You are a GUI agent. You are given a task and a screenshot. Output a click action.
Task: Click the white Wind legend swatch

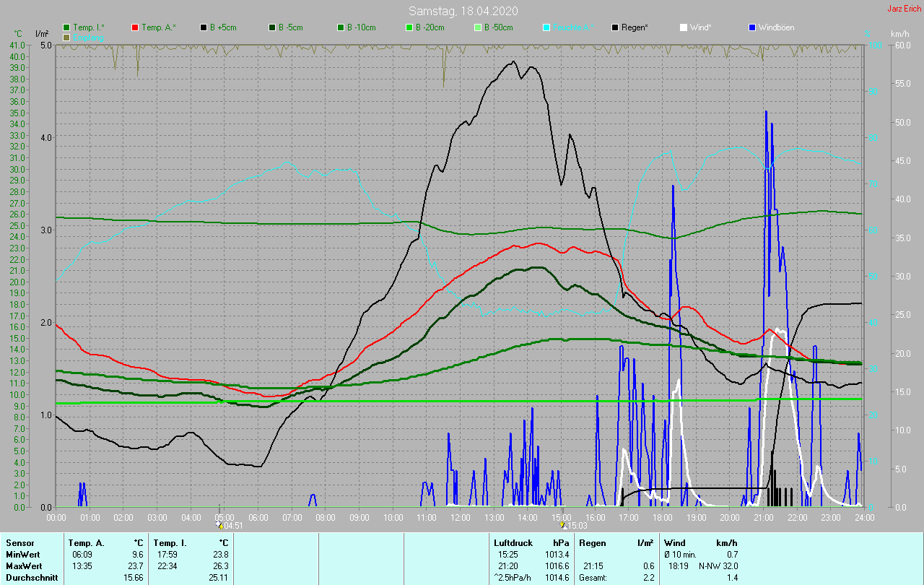[684, 27]
